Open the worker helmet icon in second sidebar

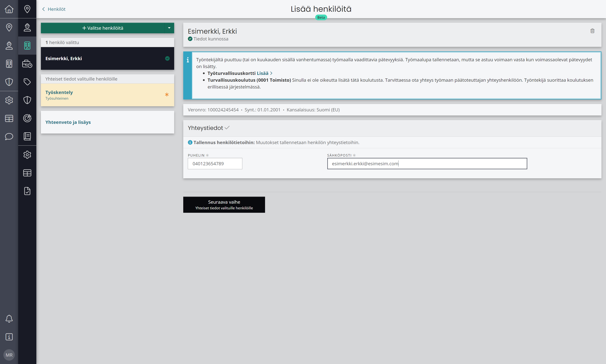[27, 27]
